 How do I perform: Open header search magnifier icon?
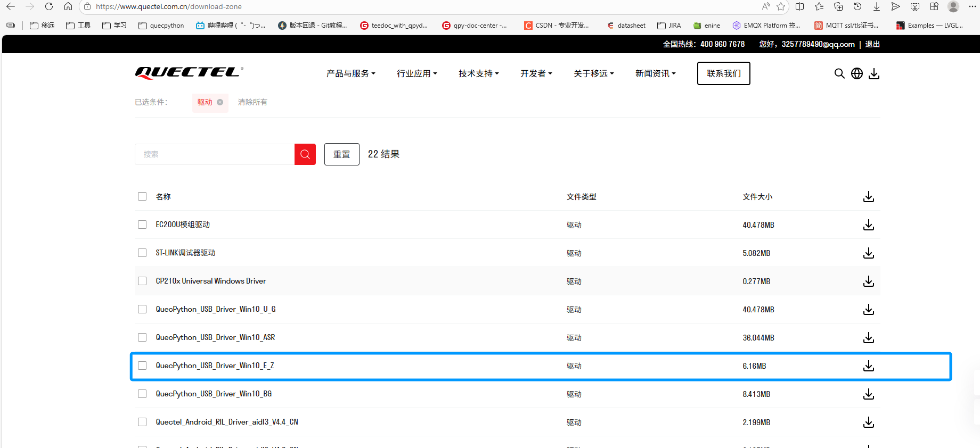click(839, 73)
